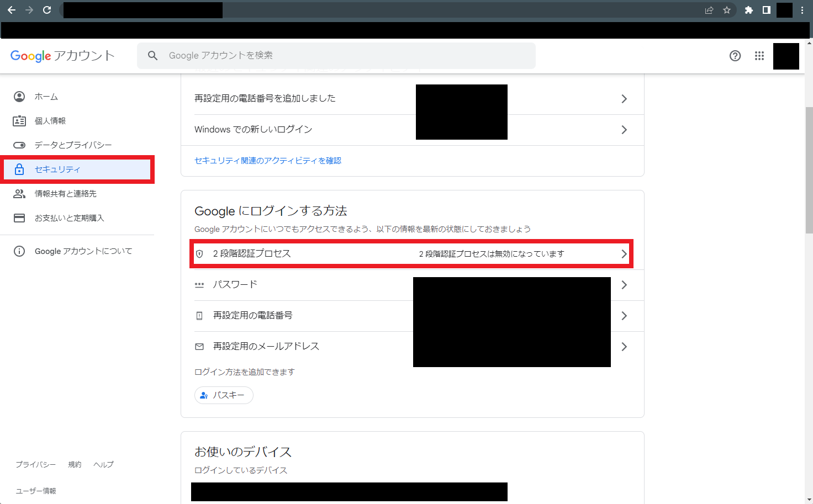This screenshot has width=813, height=504.
Task: Click the Google アカウント logo
Action: 62,56
